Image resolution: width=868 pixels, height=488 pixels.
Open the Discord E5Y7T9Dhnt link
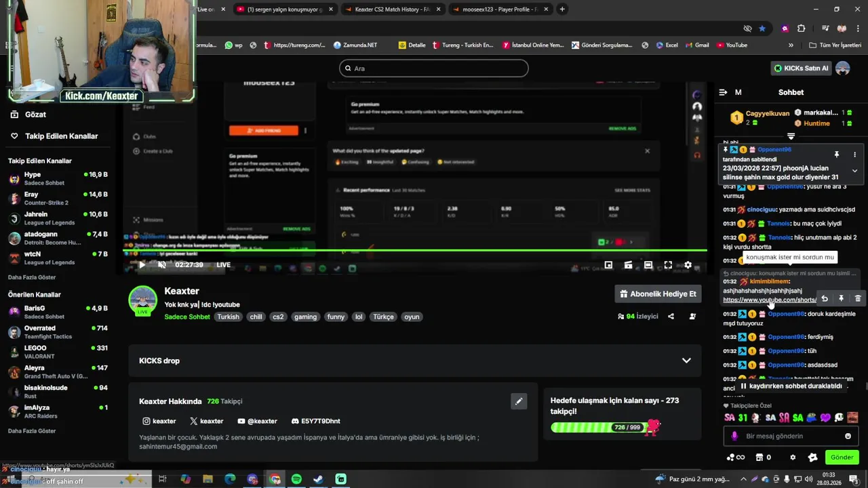pyautogui.click(x=315, y=422)
